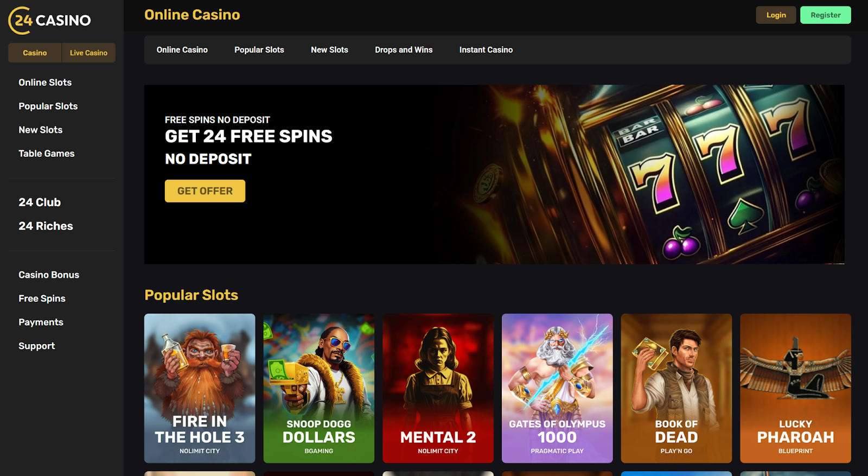This screenshot has width=868, height=476.
Task: Open the Free Spins sidebar link
Action: 42,299
